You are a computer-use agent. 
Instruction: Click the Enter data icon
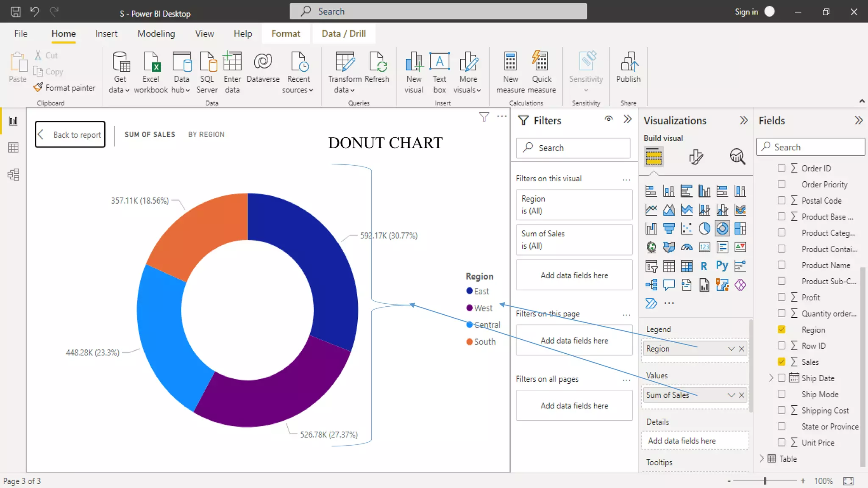tap(232, 62)
